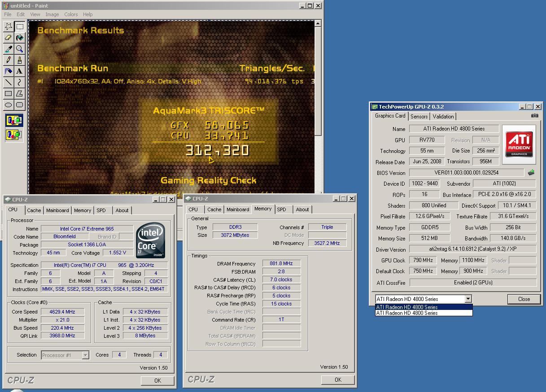Viewport: 546px width, 392px height.
Task: Switch to Mainboard tab in left CPU-Z window
Action: tap(57, 210)
